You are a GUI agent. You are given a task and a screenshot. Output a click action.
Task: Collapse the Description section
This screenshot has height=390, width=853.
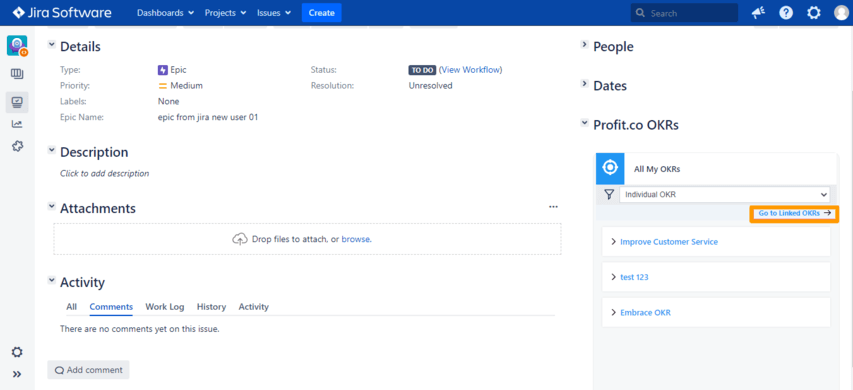click(x=51, y=150)
